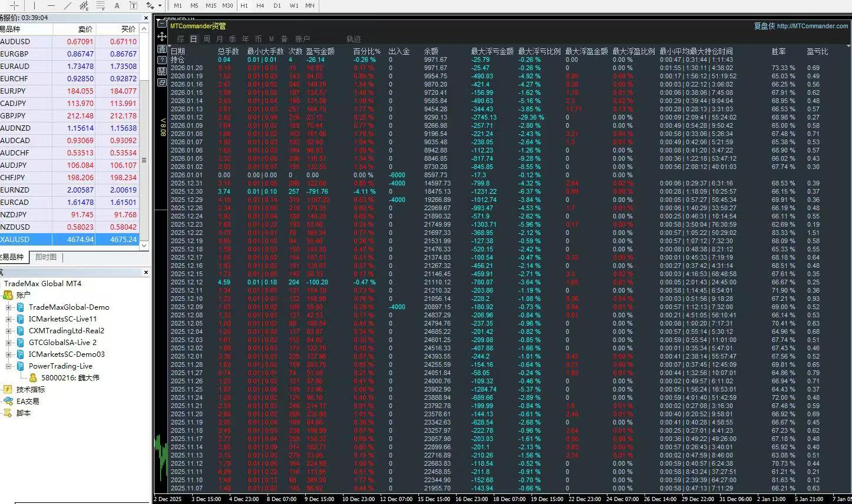Expand the GTCGlobalSA-Live 2 tree node
Viewport: 852px width, 504px height.
[9, 343]
